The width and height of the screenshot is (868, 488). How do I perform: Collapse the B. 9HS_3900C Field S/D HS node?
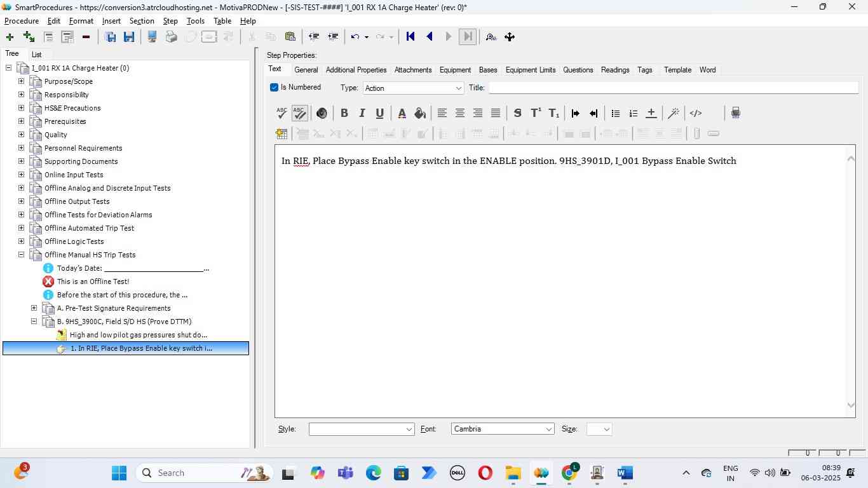point(34,322)
